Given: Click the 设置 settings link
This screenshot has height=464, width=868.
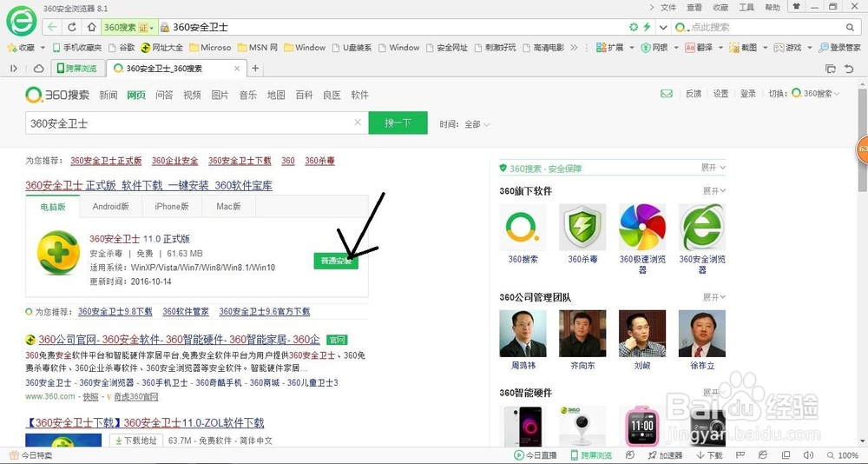Looking at the screenshot, I should pos(720,94).
